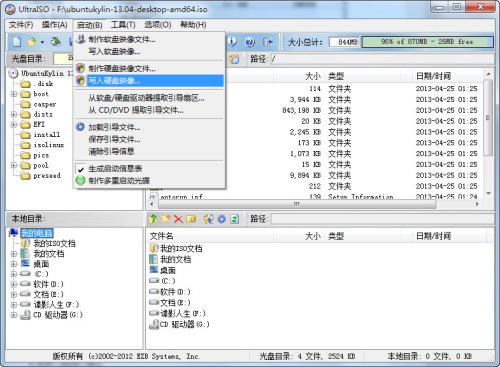Expand the EFI folder tree node
The image size is (500, 367).
[x=14, y=125]
